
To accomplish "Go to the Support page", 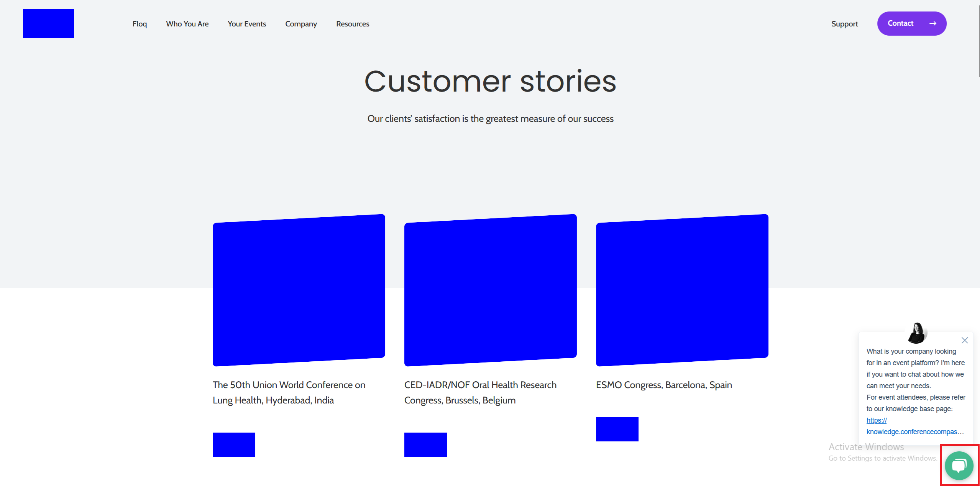I will (844, 24).
